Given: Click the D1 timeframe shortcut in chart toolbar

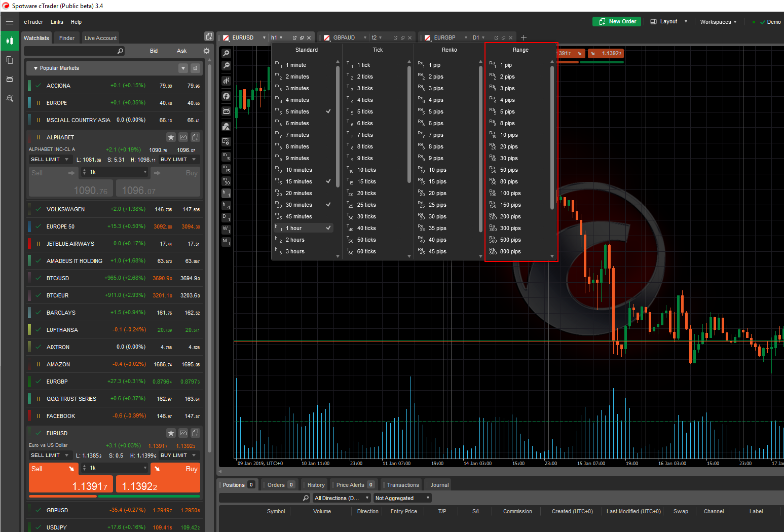Looking at the screenshot, I should tap(226, 217).
